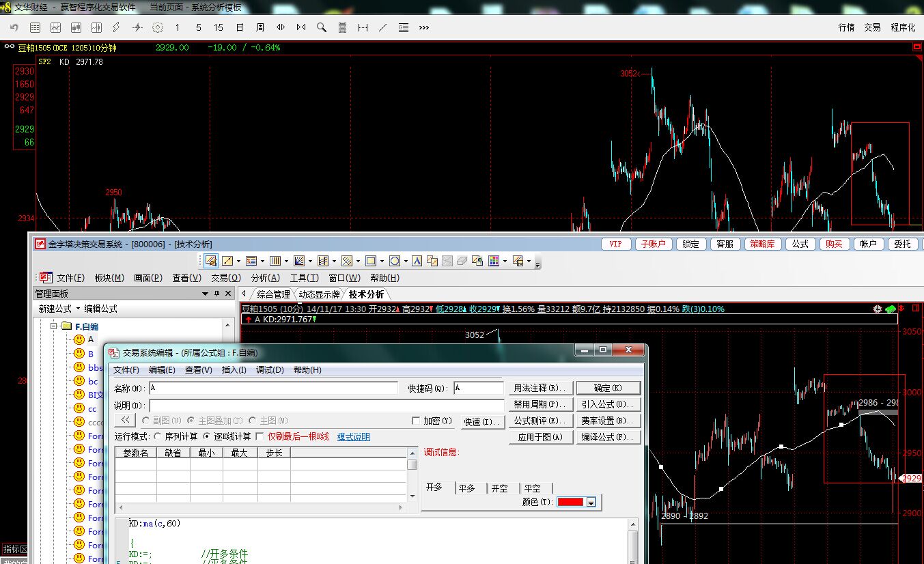Click the undo arrow icon in top toolbar
The height and width of the screenshot is (564, 924).
pos(14,27)
